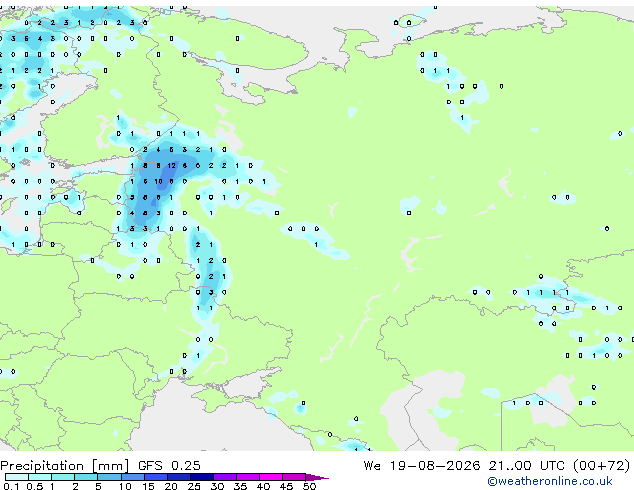This screenshot has width=634, height=490.
Task: Click the 0.1–0.5 mm legend color box
Action: 17,477
